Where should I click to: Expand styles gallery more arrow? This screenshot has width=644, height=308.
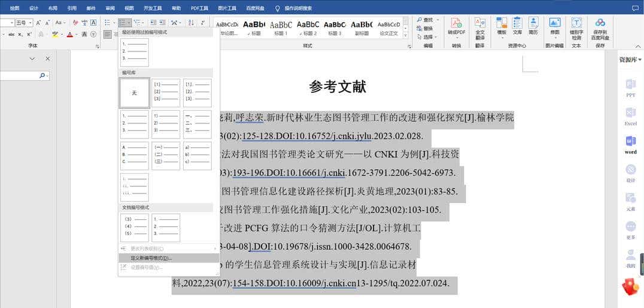(405, 36)
